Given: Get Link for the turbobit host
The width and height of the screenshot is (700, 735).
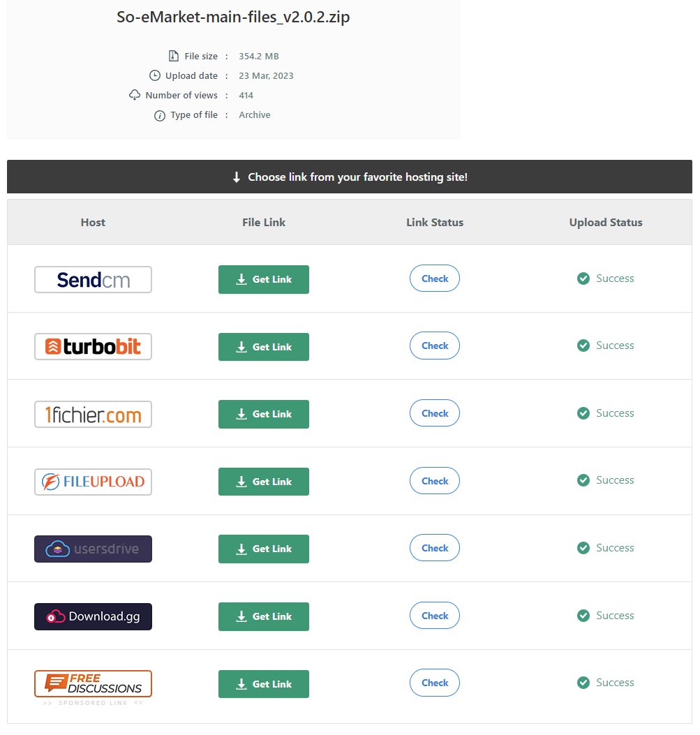Looking at the screenshot, I should (x=264, y=347).
